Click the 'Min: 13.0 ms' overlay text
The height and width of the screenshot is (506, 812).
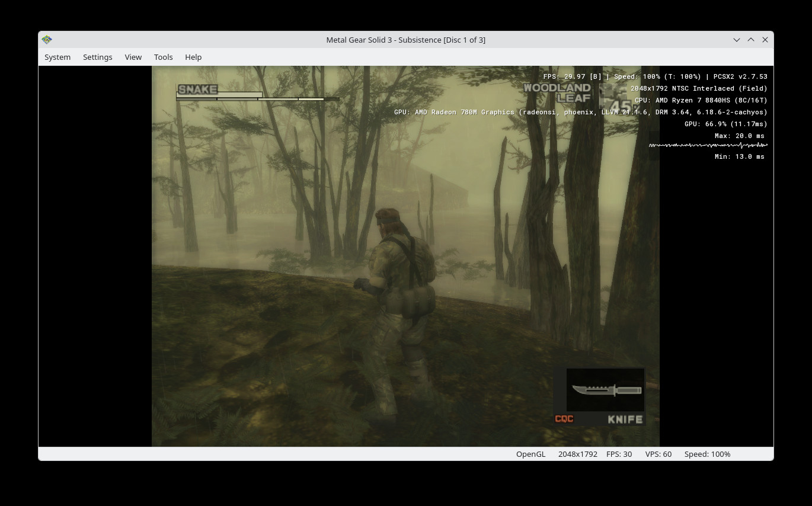740,156
